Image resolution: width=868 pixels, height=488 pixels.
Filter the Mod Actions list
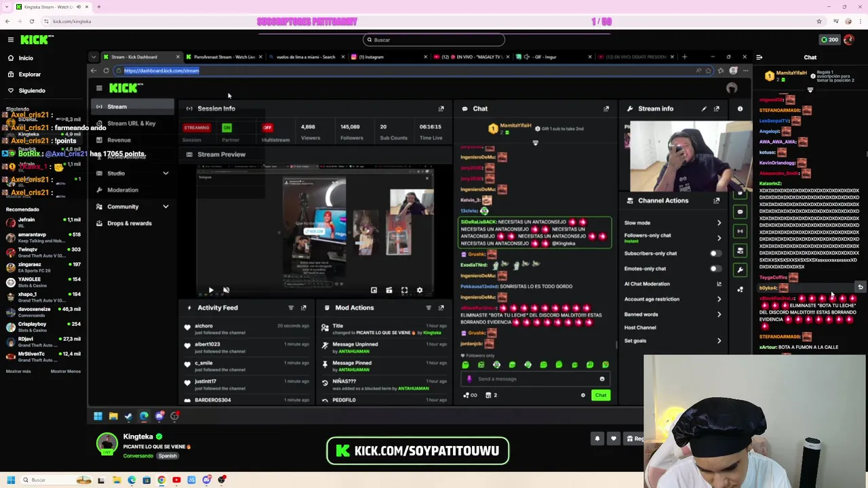coord(429,308)
